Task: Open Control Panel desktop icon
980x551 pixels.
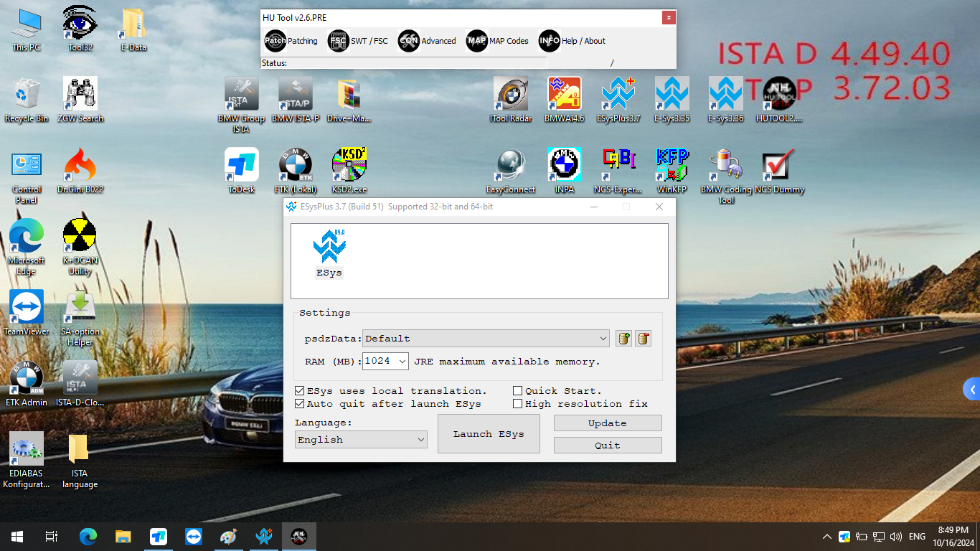Action: [27, 176]
